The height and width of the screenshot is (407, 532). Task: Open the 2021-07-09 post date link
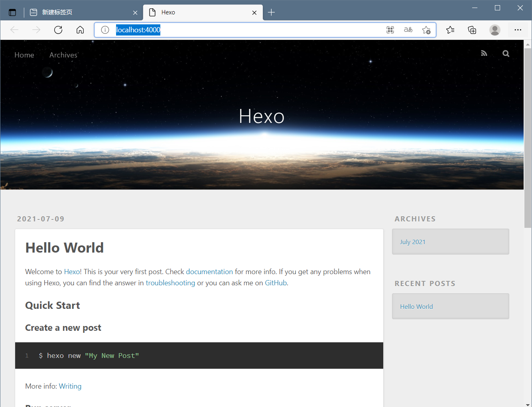coord(41,219)
